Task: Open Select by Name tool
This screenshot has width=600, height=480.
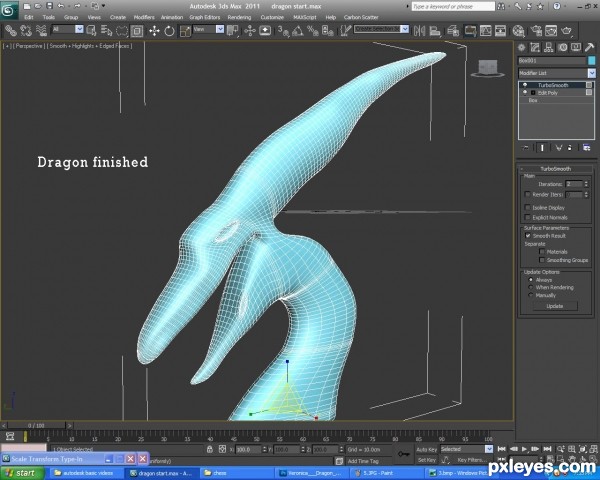Action: point(106,31)
